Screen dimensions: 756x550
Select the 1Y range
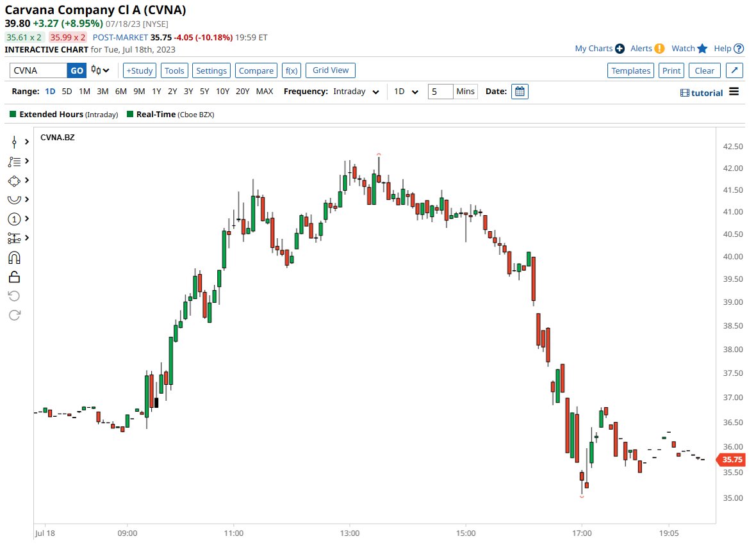[x=157, y=92]
